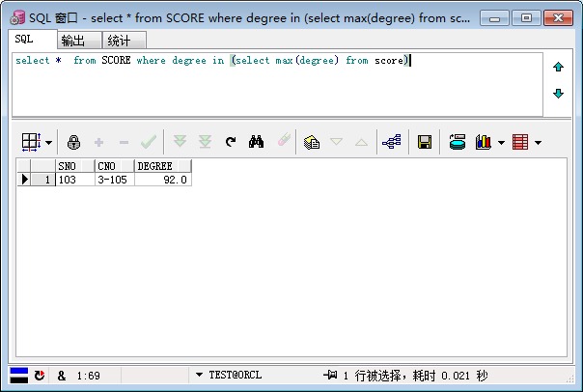Screen dimensions: 583x392
Task: Click the delete record minus icon
Action: click(x=124, y=143)
